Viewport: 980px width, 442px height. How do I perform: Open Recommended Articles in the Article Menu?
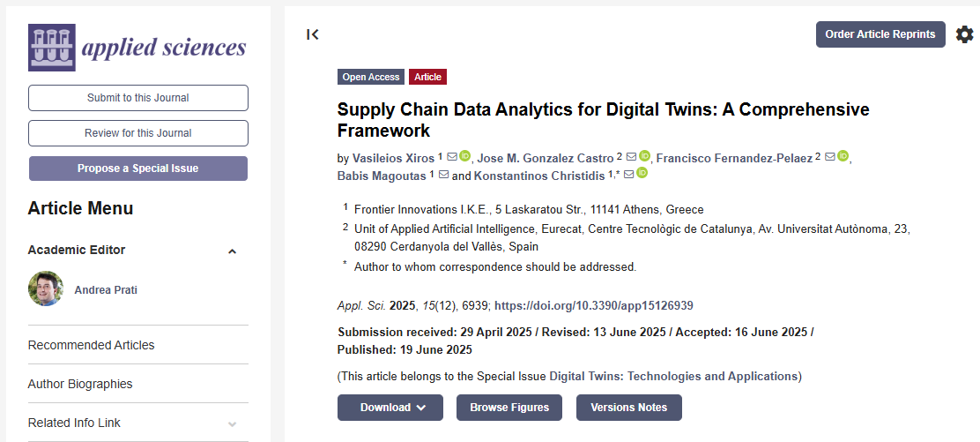point(92,345)
